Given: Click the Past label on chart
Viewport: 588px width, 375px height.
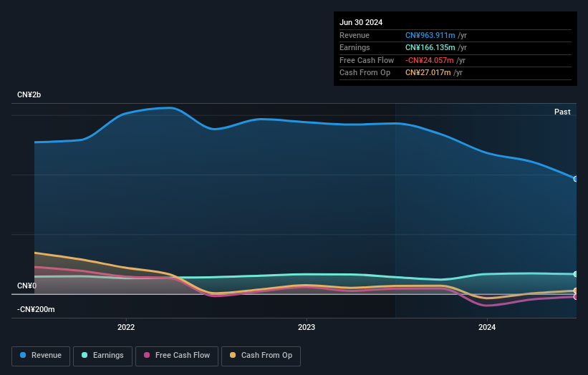Looking at the screenshot, I should 562,112.
